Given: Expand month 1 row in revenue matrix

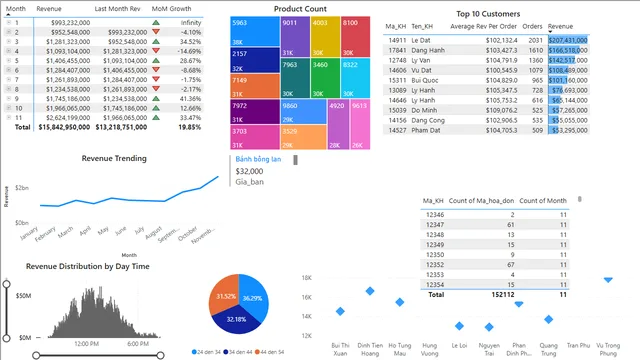Looking at the screenshot, I should tap(9, 23).
